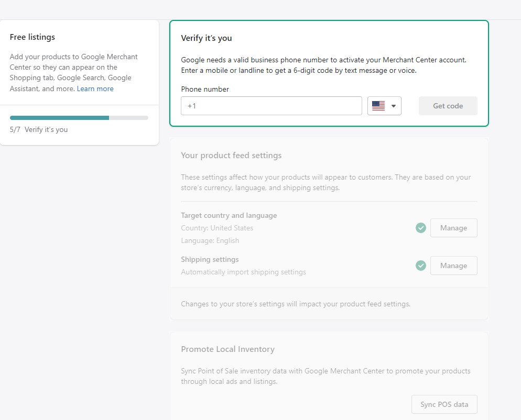
Task: Manage Target country and language
Action: point(453,228)
